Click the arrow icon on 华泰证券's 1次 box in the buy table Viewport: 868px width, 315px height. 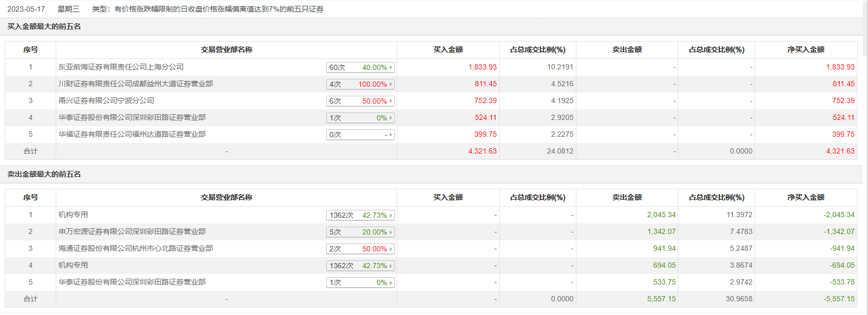[x=391, y=118]
